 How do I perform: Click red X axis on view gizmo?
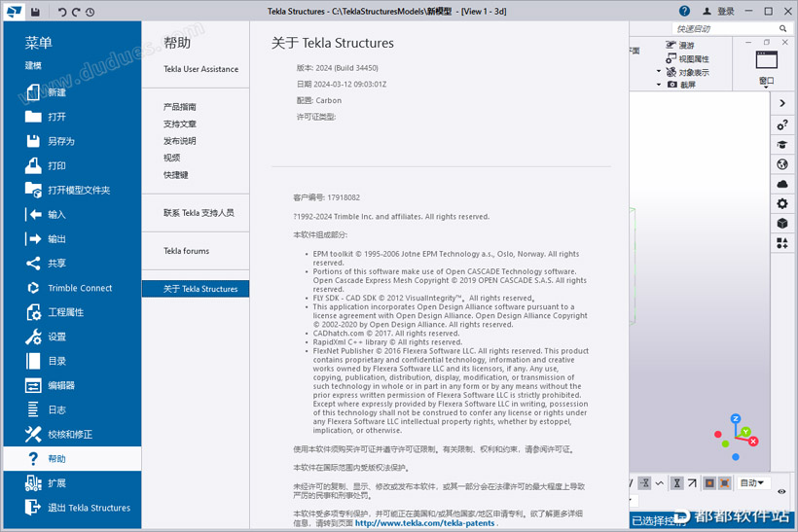pyautogui.click(x=753, y=442)
